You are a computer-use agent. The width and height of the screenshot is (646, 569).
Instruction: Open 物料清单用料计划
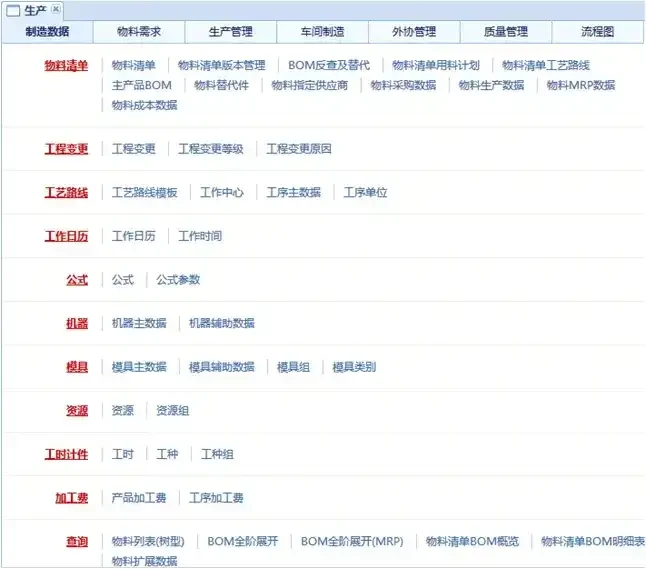click(x=436, y=65)
